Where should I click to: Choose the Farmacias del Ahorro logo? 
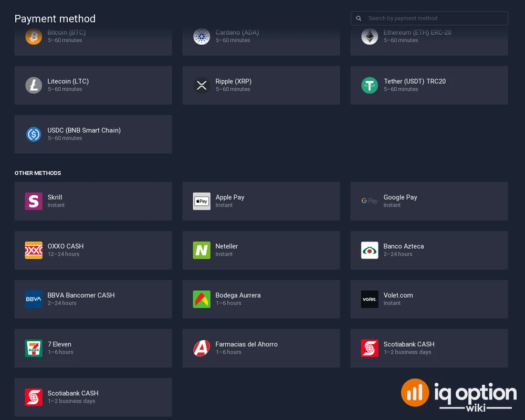pyautogui.click(x=202, y=348)
